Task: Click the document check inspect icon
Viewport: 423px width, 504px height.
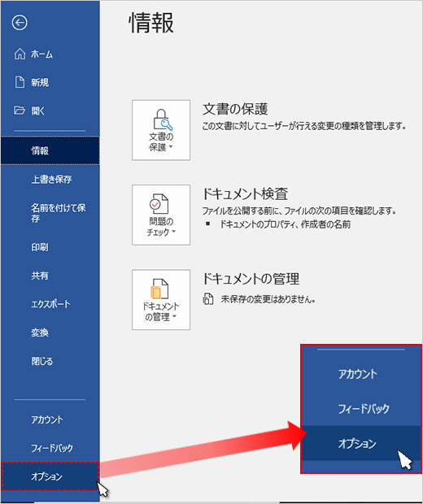Action: (159, 204)
